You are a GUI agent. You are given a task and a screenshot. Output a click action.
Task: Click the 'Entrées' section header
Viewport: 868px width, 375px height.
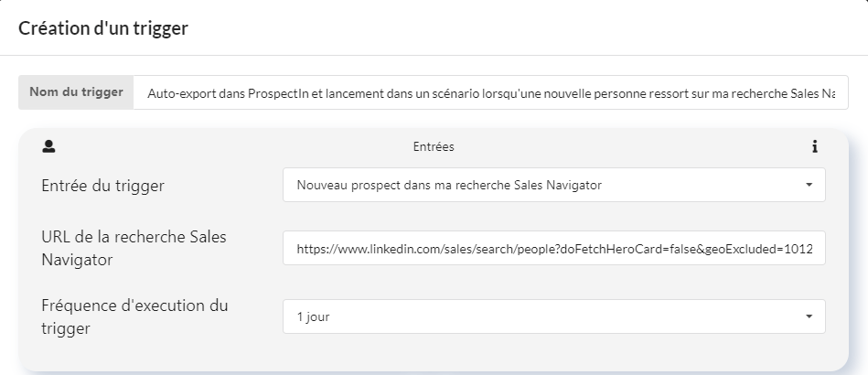pos(434,146)
